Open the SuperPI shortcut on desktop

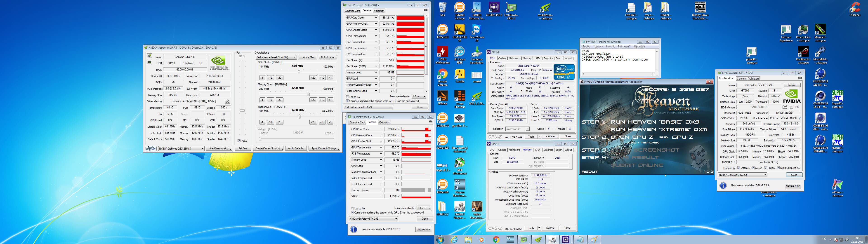click(837, 99)
